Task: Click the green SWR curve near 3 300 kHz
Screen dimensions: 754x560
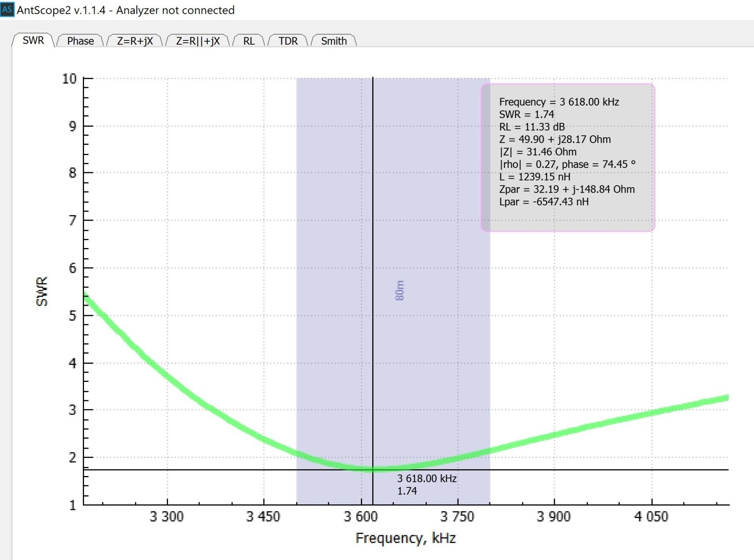Action: 168,376
